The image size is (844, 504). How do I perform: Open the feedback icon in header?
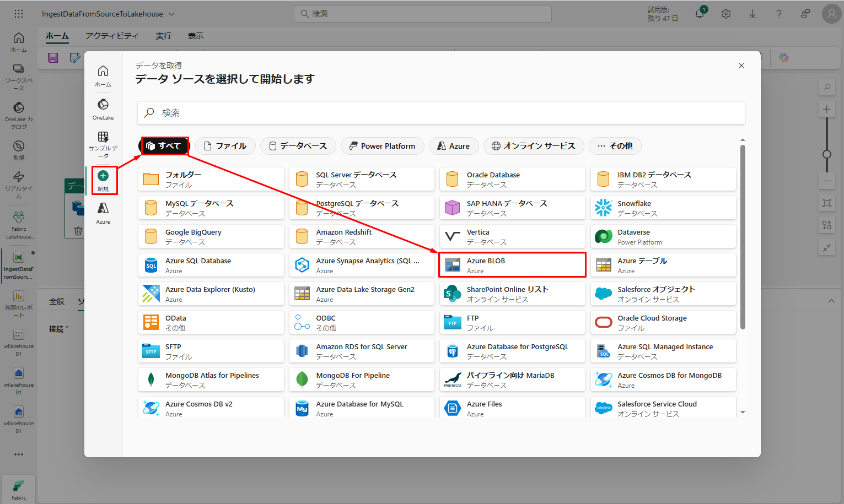pos(805,14)
